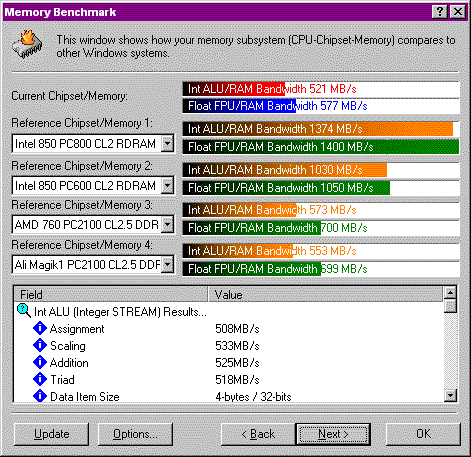Click the info icon next to Scaling
The image size is (471, 457).
pyautogui.click(x=40, y=345)
